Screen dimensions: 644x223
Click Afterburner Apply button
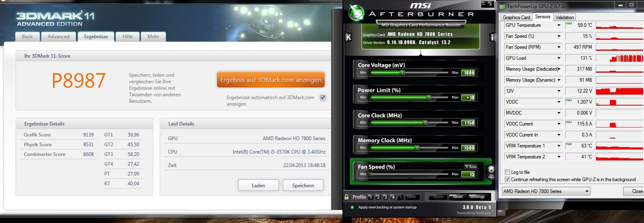click(438, 197)
